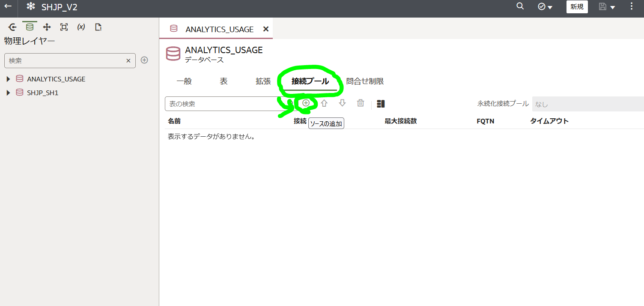Select the physical layer database icon
This screenshot has width=644, height=306.
30,27
